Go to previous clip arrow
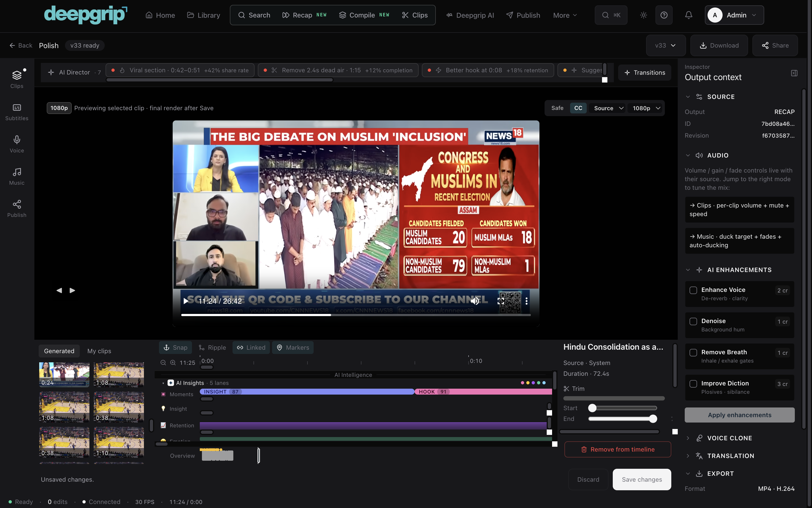Screen dimensions: 812x508 pos(59,290)
